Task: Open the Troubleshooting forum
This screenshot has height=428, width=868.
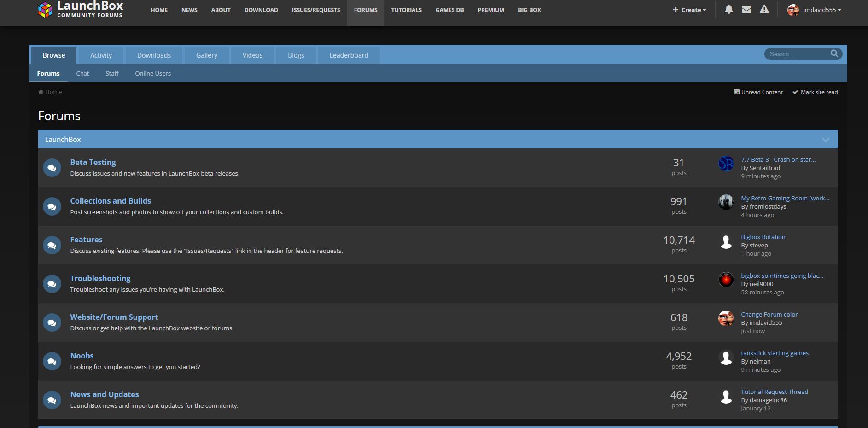Action: [x=100, y=278]
